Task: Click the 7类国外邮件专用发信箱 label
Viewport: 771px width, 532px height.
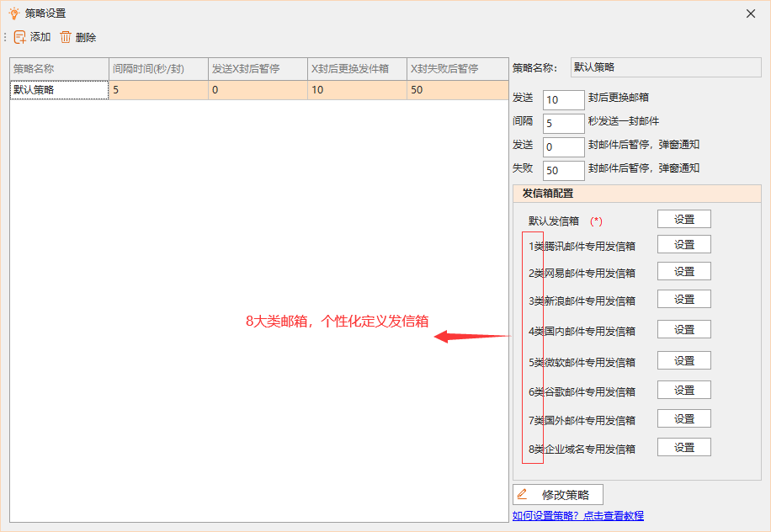Action: (582, 420)
